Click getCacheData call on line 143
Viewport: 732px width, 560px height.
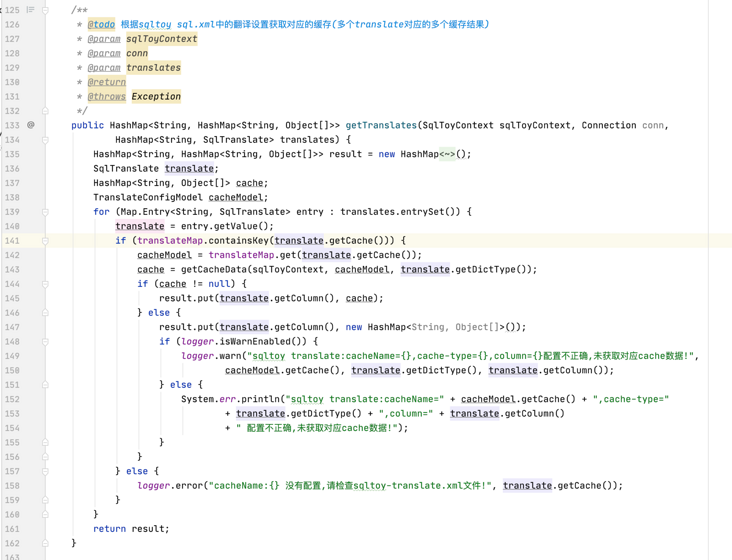(x=214, y=270)
